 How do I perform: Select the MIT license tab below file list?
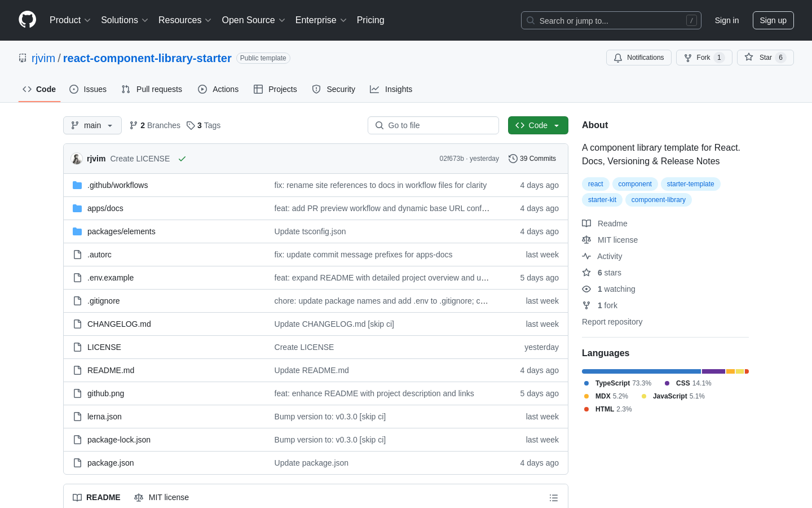[x=161, y=497]
